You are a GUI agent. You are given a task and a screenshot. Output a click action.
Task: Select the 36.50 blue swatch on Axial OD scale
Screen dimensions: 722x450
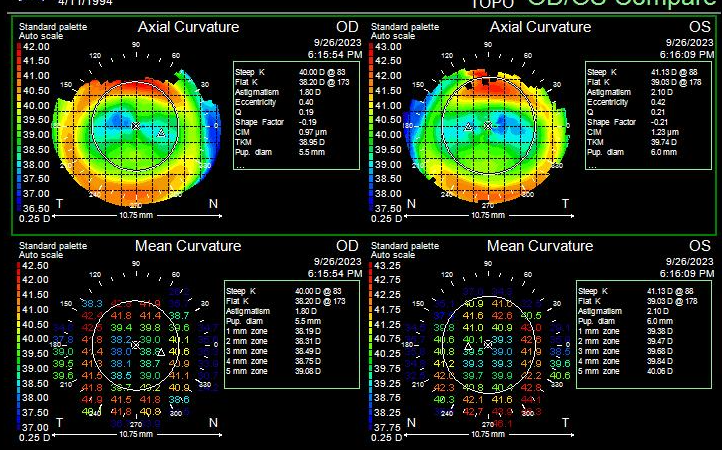pyautogui.click(x=19, y=208)
